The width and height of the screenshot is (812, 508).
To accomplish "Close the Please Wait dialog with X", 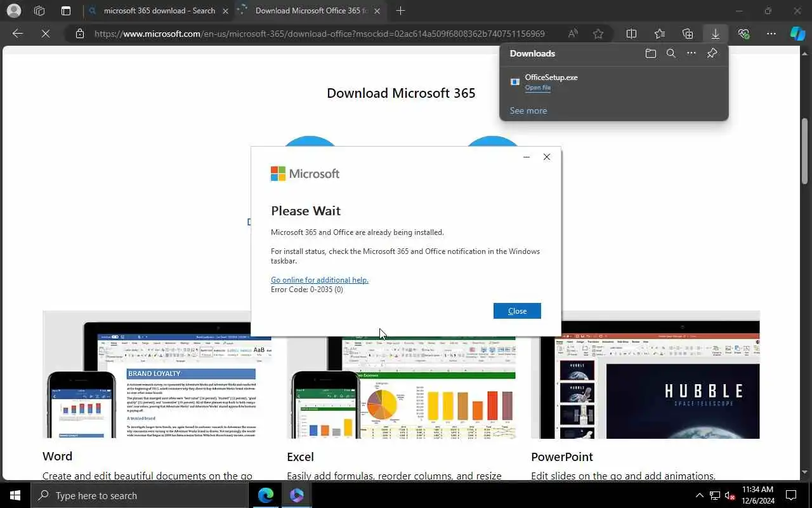I will pyautogui.click(x=546, y=157).
